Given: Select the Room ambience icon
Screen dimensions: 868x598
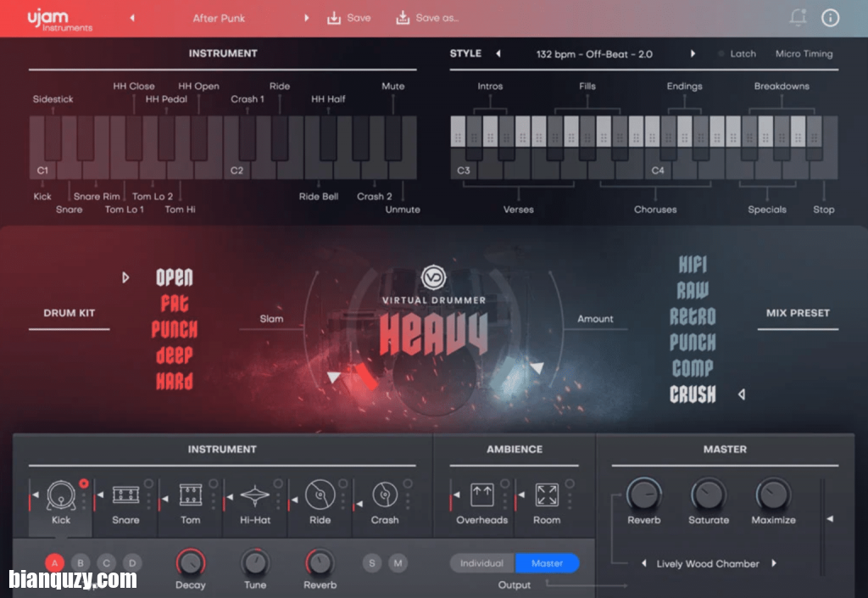Looking at the screenshot, I should click(x=547, y=495).
